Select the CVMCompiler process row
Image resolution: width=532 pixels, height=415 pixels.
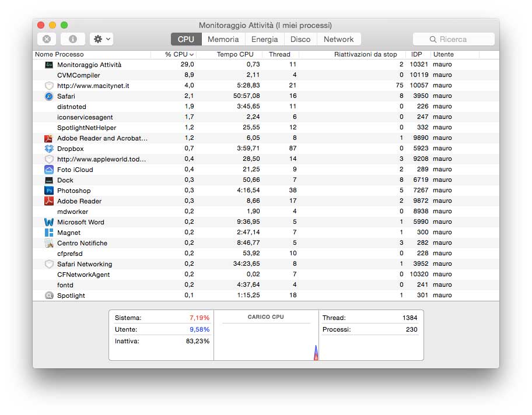[x=266, y=75]
